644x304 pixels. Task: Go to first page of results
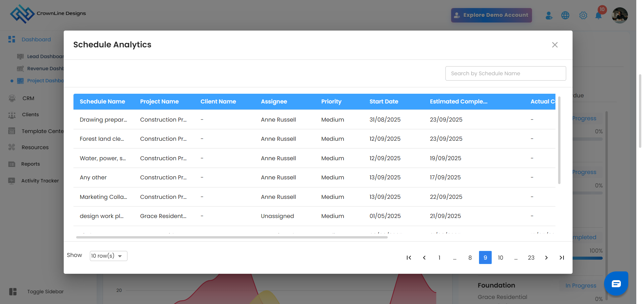pyautogui.click(x=409, y=258)
